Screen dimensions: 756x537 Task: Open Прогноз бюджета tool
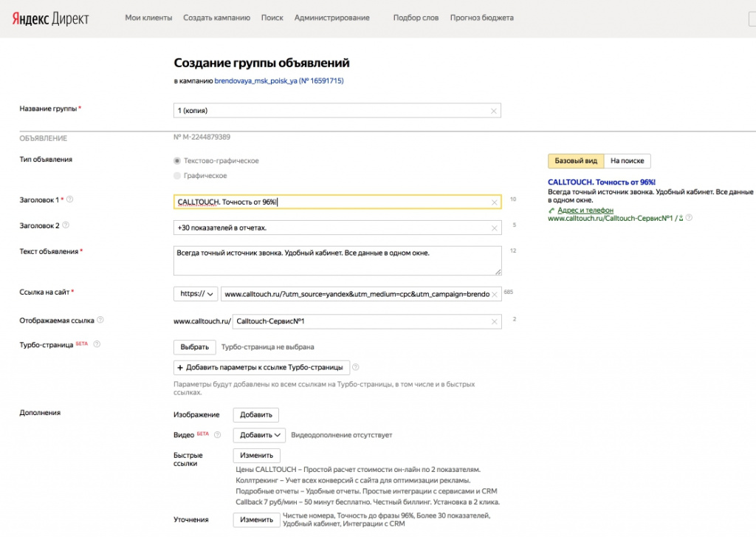(x=481, y=18)
